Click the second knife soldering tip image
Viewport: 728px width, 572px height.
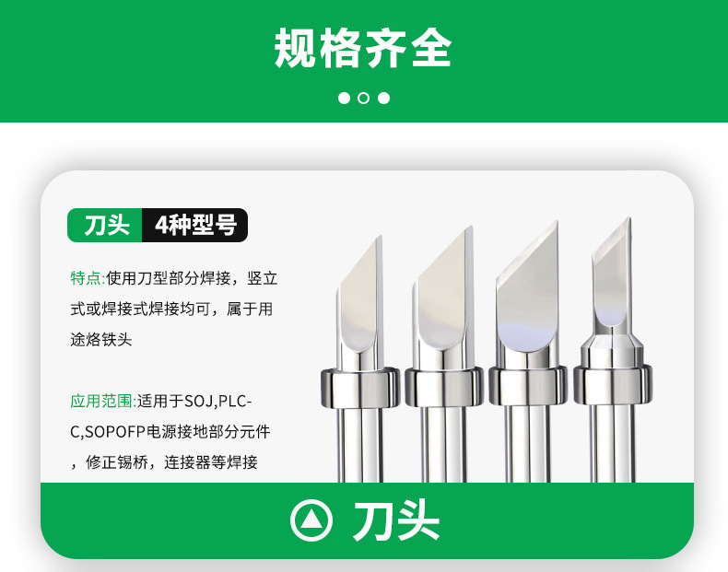444,354
